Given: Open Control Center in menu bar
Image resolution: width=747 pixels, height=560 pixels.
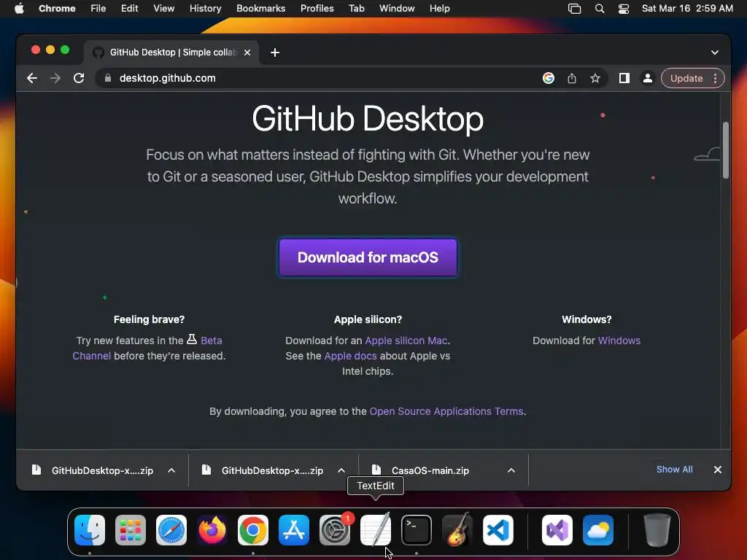Looking at the screenshot, I should (624, 9).
